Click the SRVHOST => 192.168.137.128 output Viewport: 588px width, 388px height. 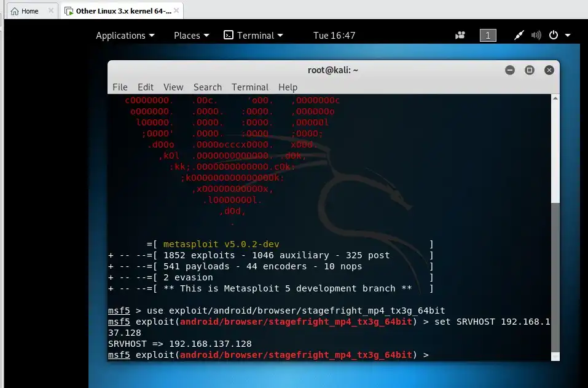click(x=179, y=344)
